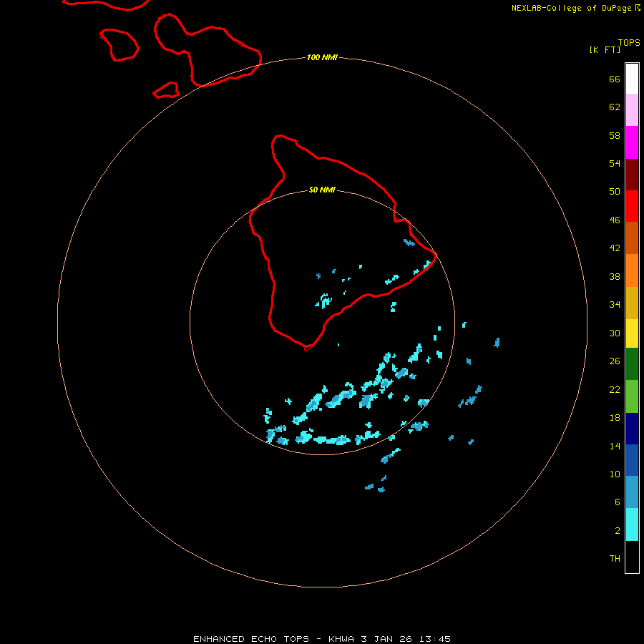This screenshot has width=644, height=644.
Task: Click the "TH" threshold legend label
Action: coord(615,559)
